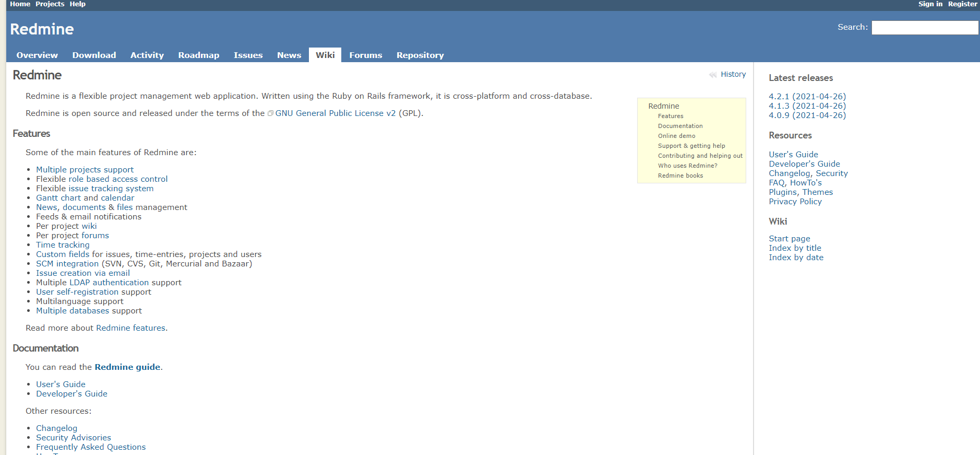Jump to Online demo in the contents box
The width and height of the screenshot is (980, 455).
(x=677, y=136)
